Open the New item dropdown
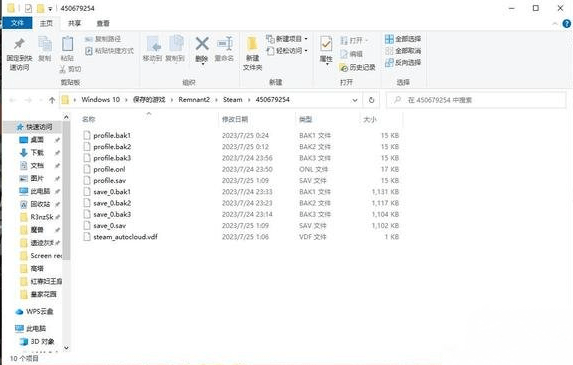573x365 pixels. tap(287, 39)
